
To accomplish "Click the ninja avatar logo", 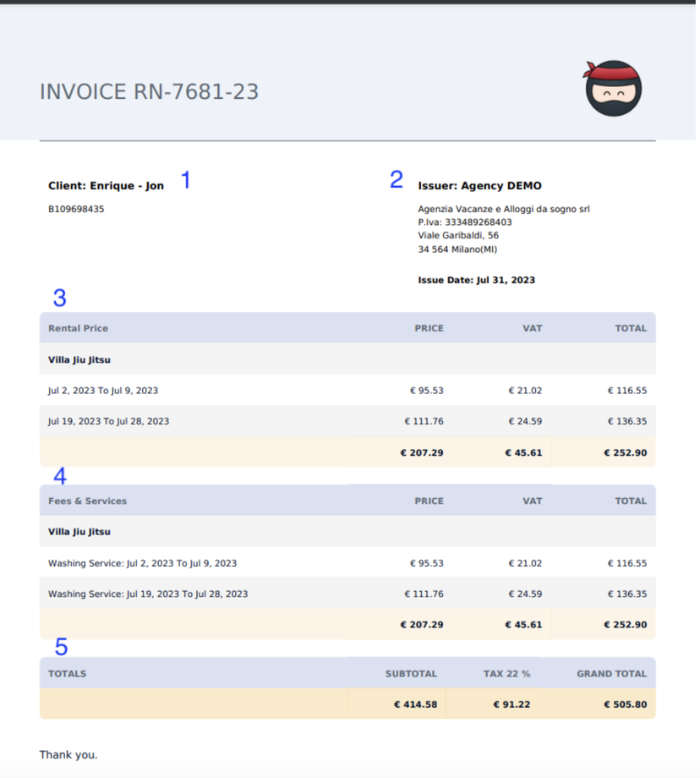I will click(613, 88).
